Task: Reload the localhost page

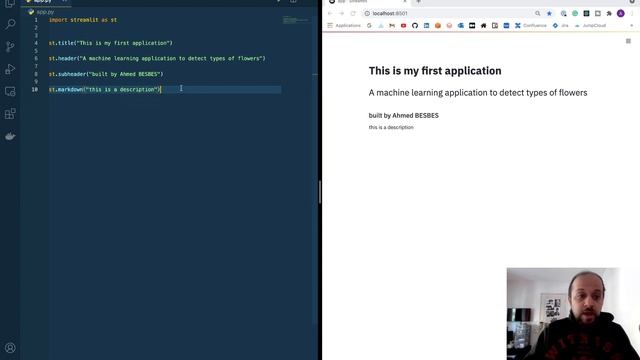Action: point(353,13)
